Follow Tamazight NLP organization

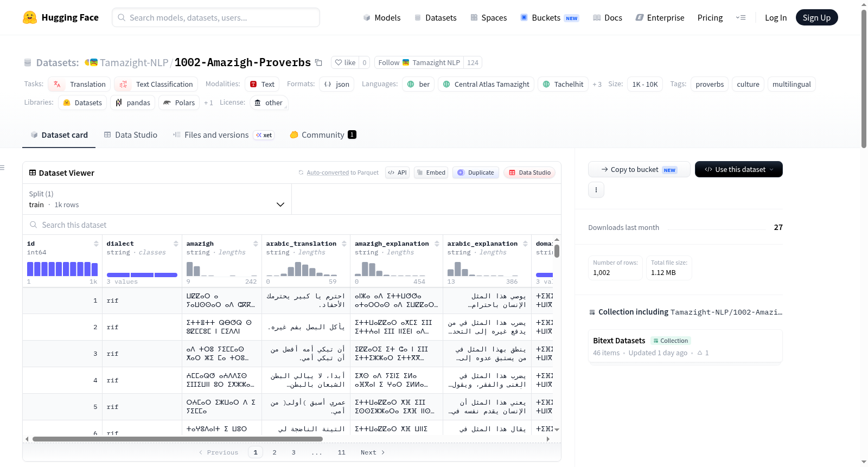click(420, 62)
